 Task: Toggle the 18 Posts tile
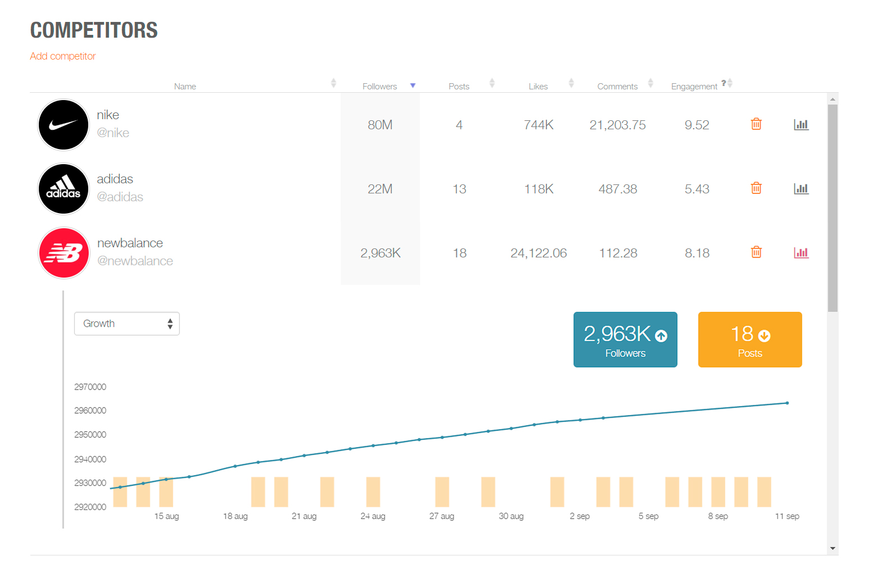(750, 340)
